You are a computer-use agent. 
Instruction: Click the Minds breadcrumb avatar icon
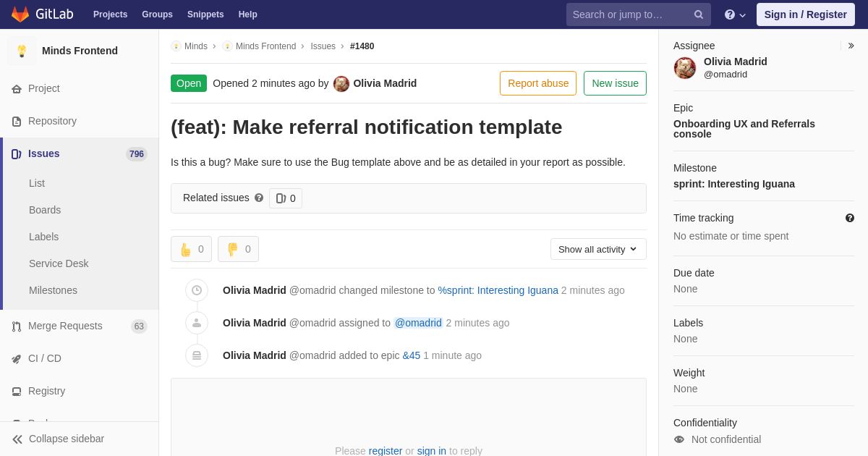(176, 46)
